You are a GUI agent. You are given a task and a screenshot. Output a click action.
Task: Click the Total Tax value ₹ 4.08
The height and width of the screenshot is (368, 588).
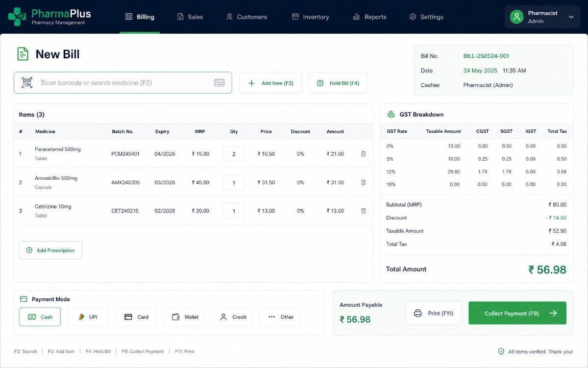click(x=559, y=244)
